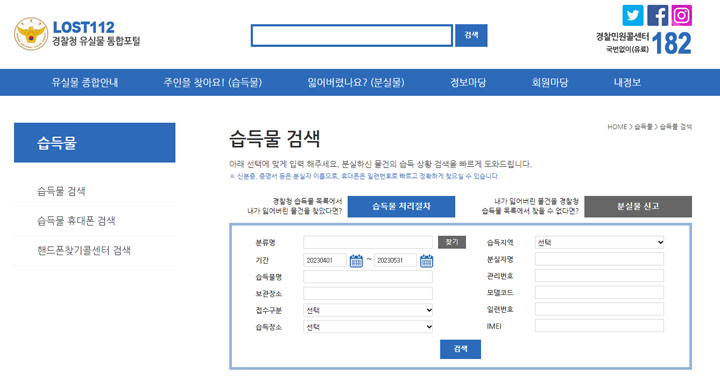The height and width of the screenshot is (380, 720).
Task: Open the Twitter social icon
Action: 633,15
